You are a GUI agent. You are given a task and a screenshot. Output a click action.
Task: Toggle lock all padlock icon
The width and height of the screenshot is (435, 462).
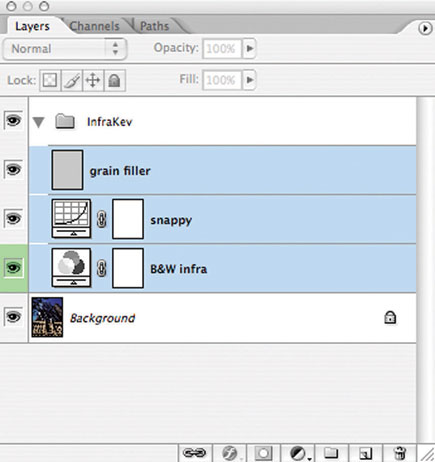[115, 80]
